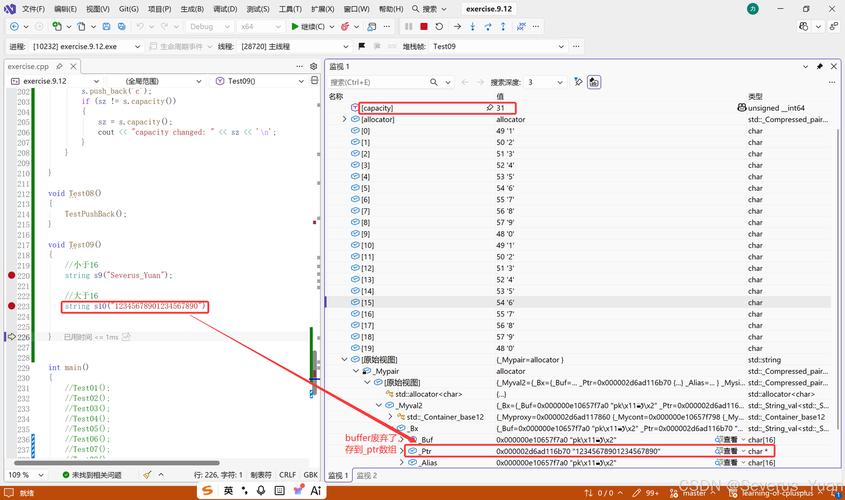845x500 pixels.
Task: Click the new project icon in toolbar
Action: point(57,26)
